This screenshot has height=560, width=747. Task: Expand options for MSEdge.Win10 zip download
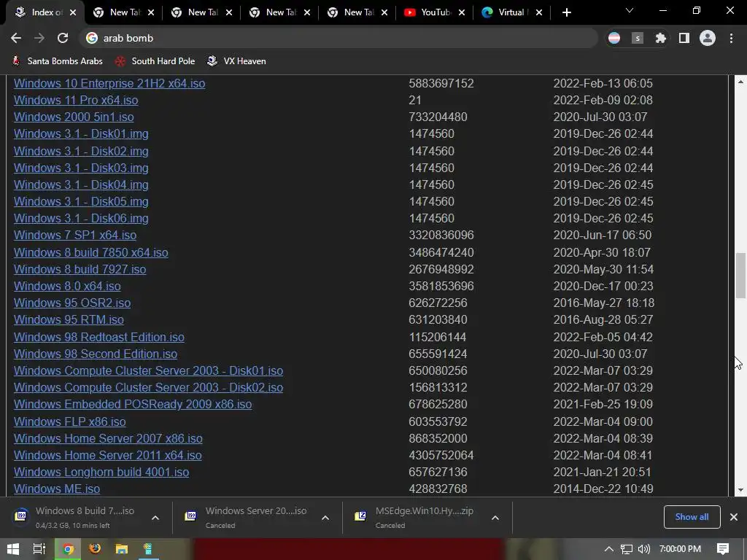[x=495, y=518]
